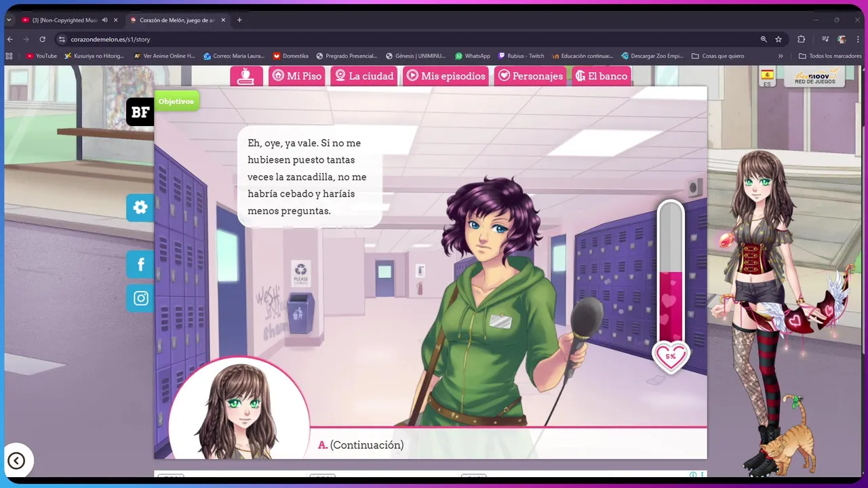Open Correo: Maria Laura bookmark
This screenshot has width=868, height=488.
pyautogui.click(x=234, y=56)
